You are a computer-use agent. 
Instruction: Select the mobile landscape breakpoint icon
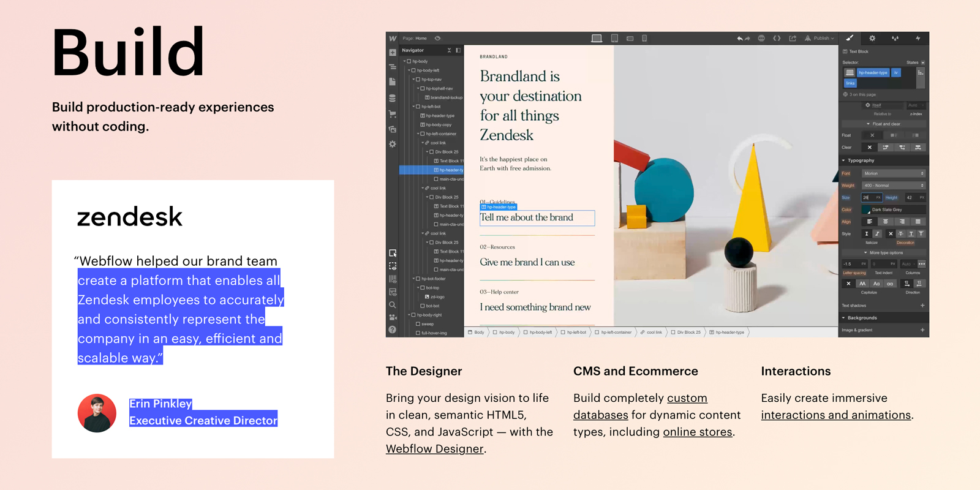pos(630,39)
